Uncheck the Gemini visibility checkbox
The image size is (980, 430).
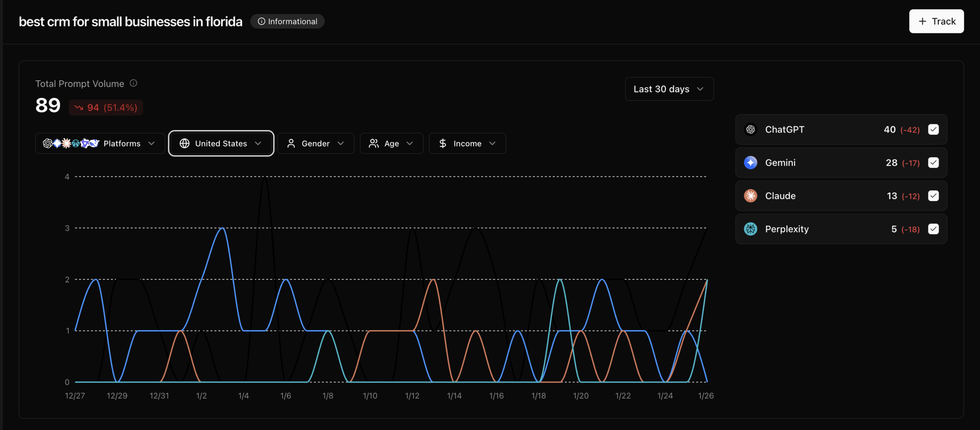click(x=933, y=163)
